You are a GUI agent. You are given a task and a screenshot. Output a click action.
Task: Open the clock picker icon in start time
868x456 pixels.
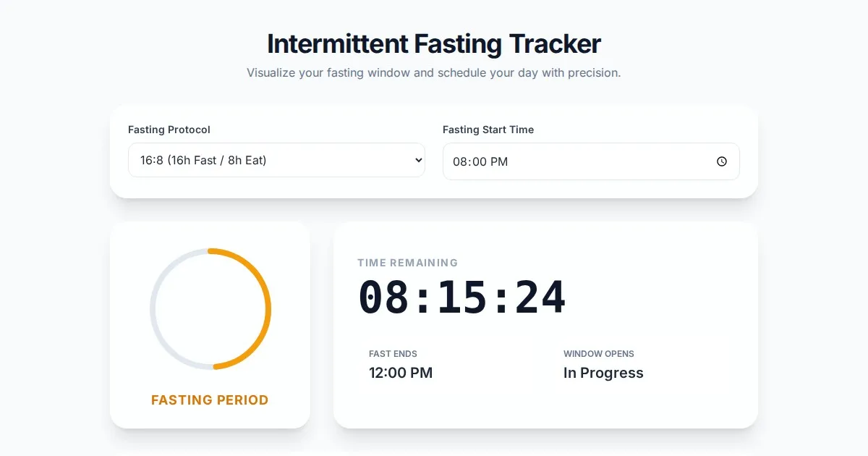coord(721,161)
